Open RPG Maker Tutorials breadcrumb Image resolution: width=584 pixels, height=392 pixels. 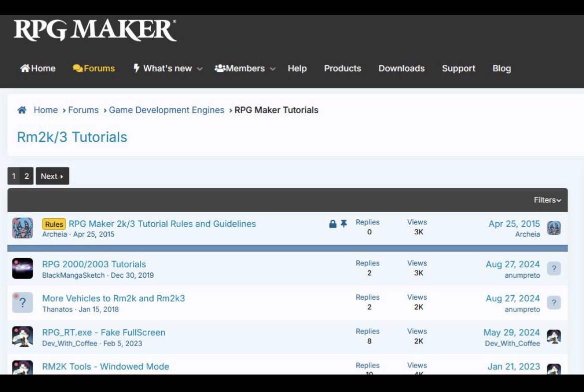[x=277, y=110]
